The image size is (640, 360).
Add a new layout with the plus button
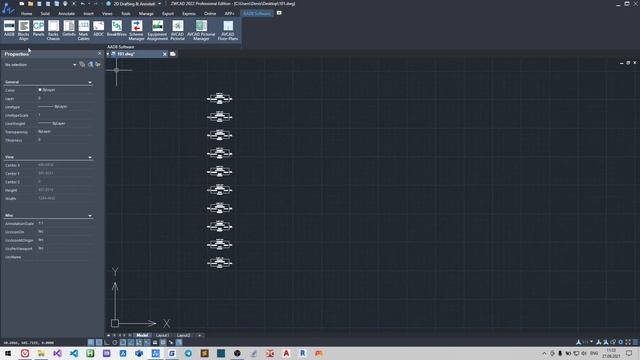[200, 336]
